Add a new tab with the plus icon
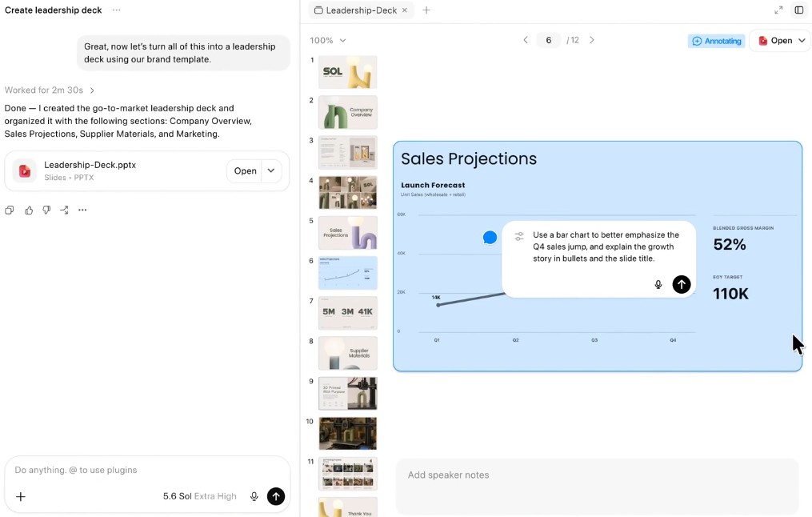The image size is (812, 517). point(426,10)
